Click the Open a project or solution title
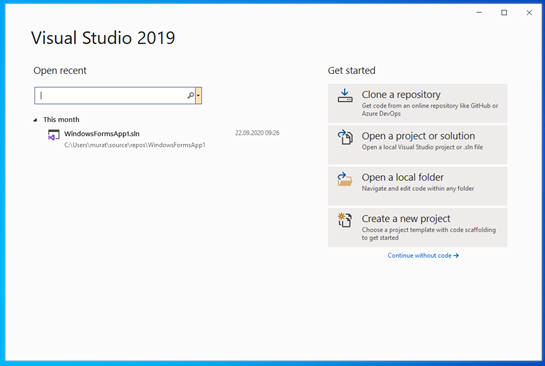The image size is (545, 366). pos(418,136)
